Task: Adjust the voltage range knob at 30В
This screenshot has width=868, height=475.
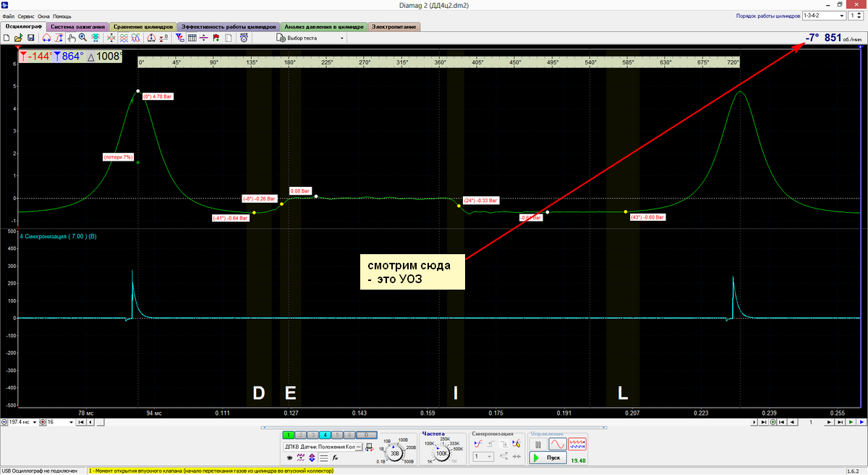Action: (x=394, y=454)
